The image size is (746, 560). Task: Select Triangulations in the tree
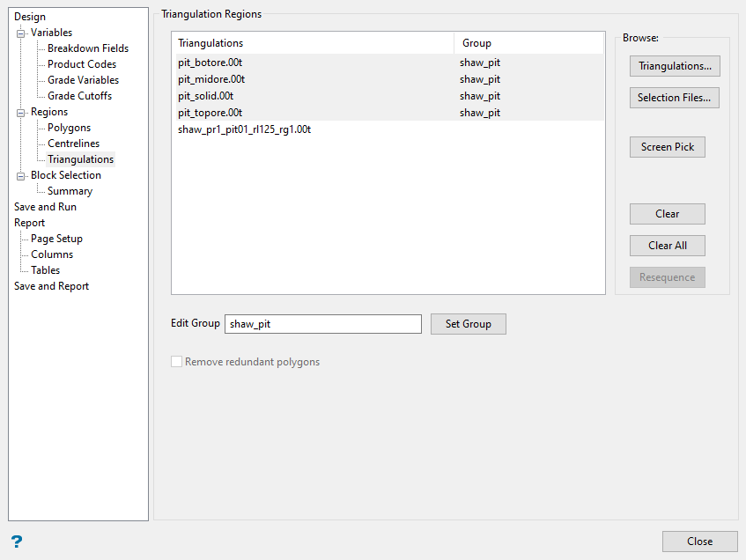tap(80, 158)
